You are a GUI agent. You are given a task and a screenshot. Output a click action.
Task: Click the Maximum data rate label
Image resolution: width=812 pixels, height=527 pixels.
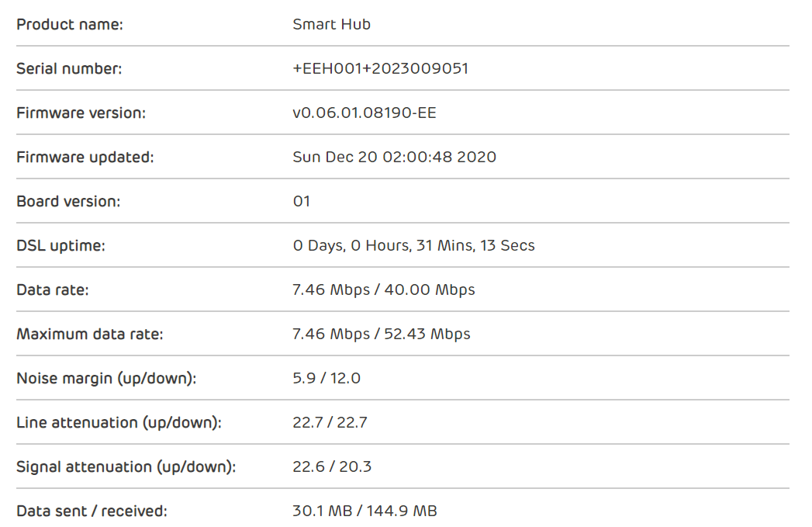(x=90, y=335)
